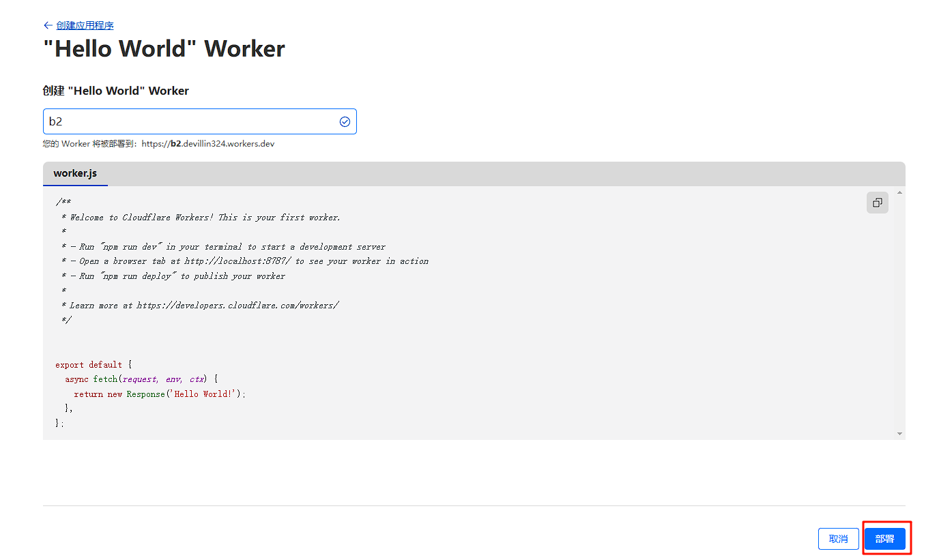This screenshot has width=939, height=560.
Task: Click the back arrow icon at top
Action: click(x=48, y=25)
